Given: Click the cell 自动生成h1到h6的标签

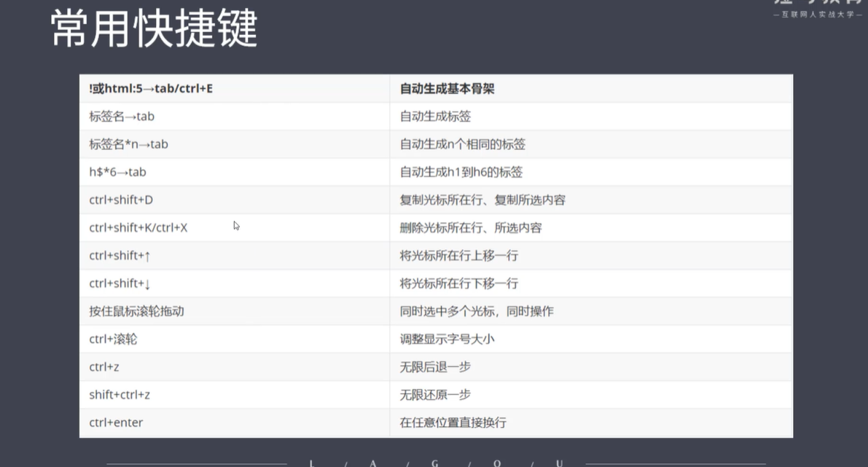Looking at the screenshot, I should tap(591, 172).
